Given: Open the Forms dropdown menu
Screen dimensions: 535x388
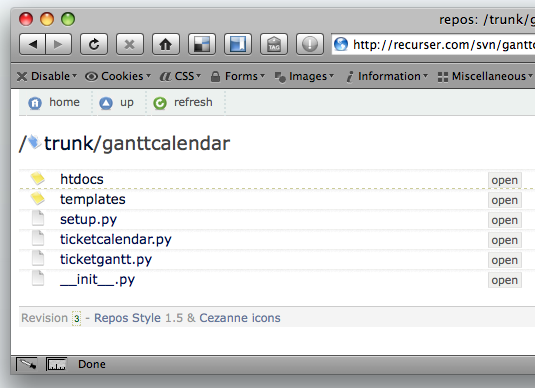Looking at the screenshot, I should tap(237, 76).
